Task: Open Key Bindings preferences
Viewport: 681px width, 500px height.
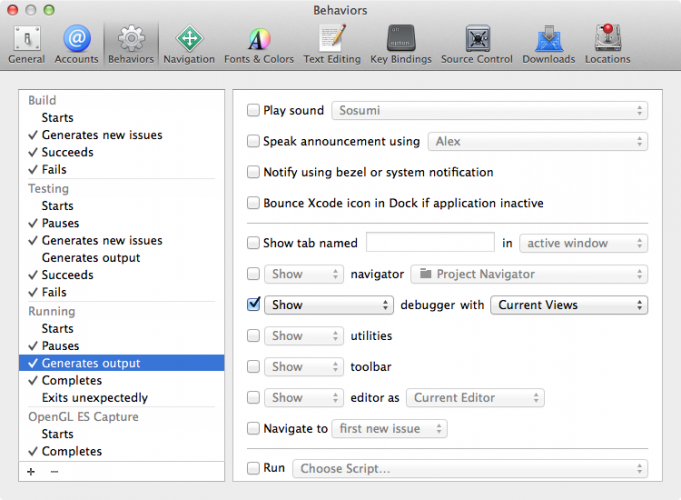Action: [x=401, y=45]
